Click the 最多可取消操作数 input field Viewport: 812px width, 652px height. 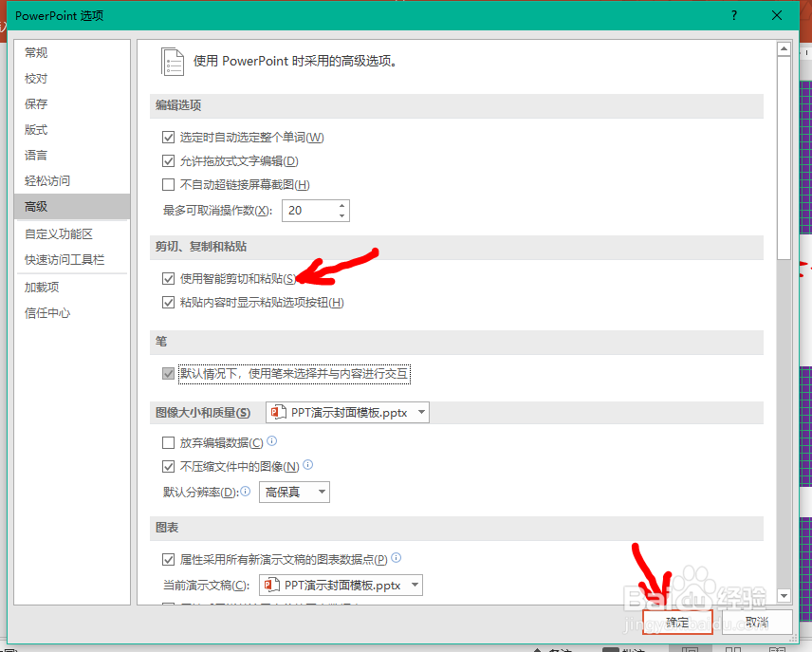tap(309, 211)
